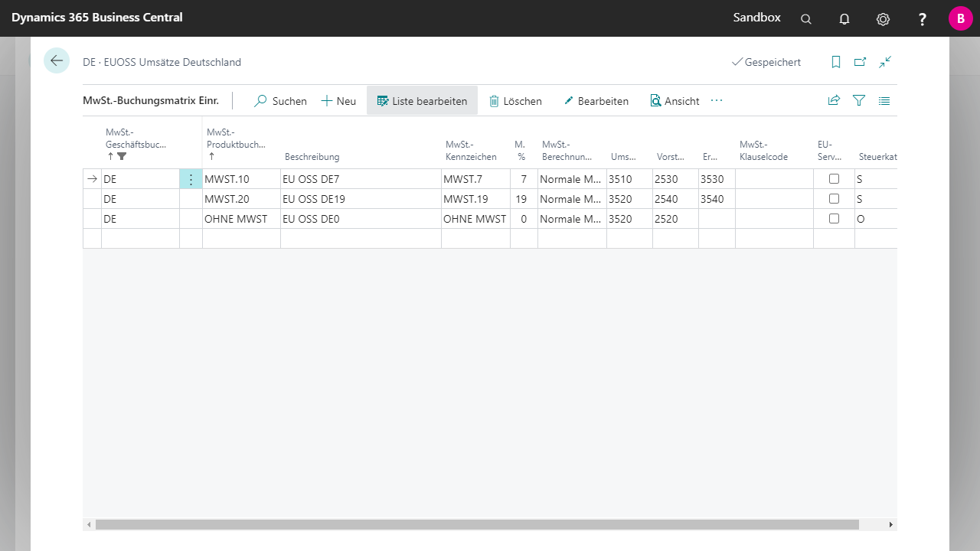
Task: Click Bearbeiten action
Action: tap(596, 101)
